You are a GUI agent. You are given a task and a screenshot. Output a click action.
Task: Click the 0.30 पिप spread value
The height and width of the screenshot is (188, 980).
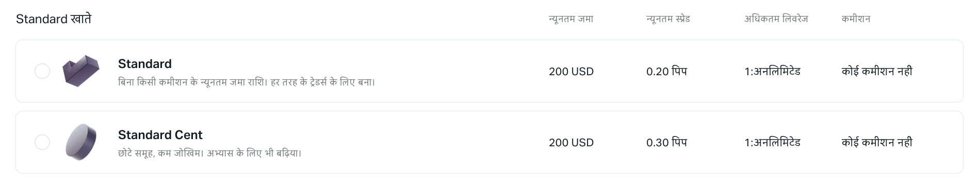click(x=667, y=143)
